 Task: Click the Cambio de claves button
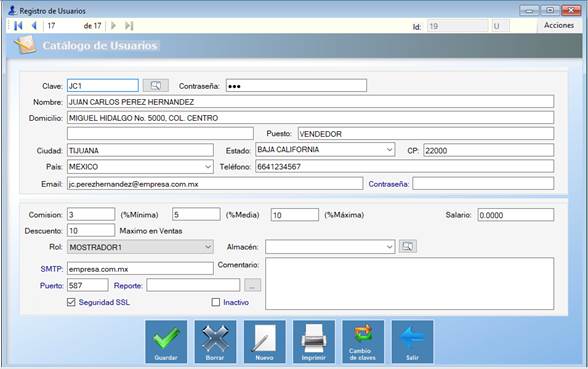[x=363, y=342]
